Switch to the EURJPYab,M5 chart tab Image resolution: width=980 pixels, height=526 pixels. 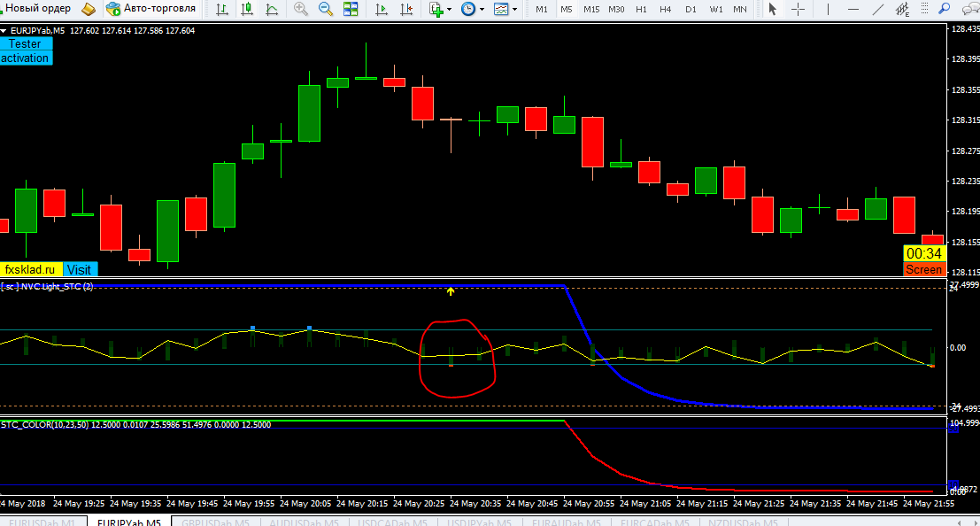pyautogui.click(x=128, y=522)
